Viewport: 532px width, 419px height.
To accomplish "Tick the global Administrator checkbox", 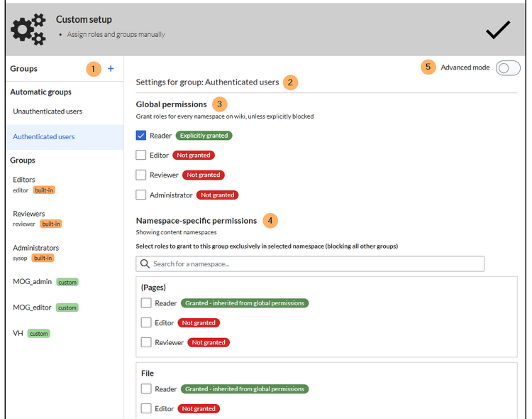I will point(141,195).
